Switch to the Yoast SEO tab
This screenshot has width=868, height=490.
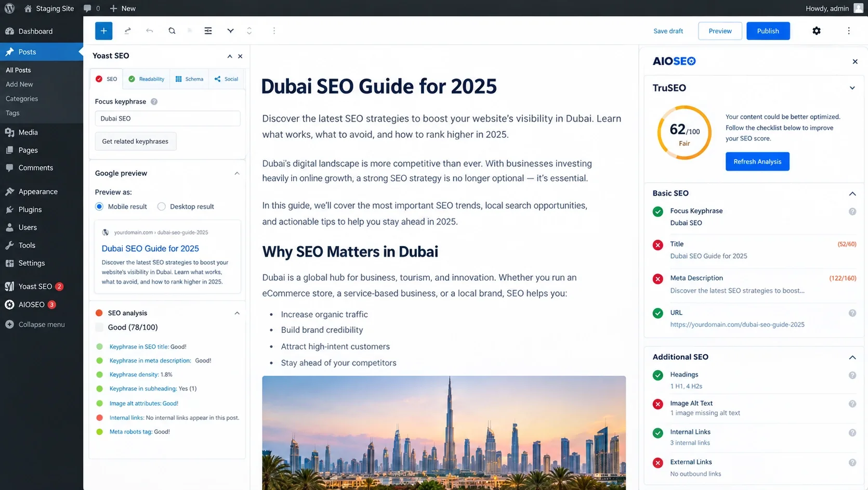107,79
